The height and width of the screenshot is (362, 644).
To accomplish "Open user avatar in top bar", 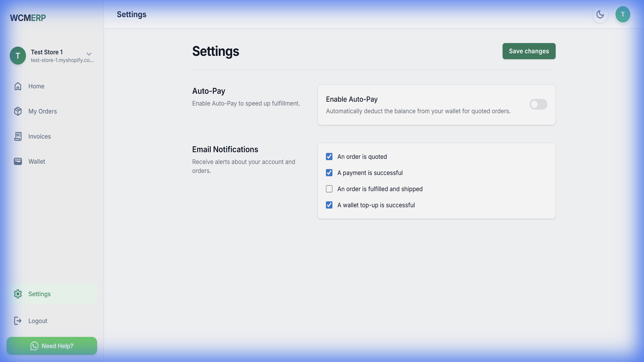I will 623,14.
